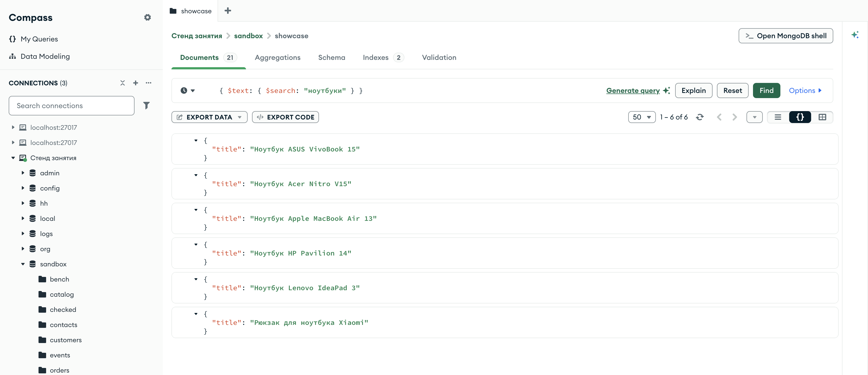868x375 pixels.
Task: Open the connections filter funnel icon
Action: [146, 106]
